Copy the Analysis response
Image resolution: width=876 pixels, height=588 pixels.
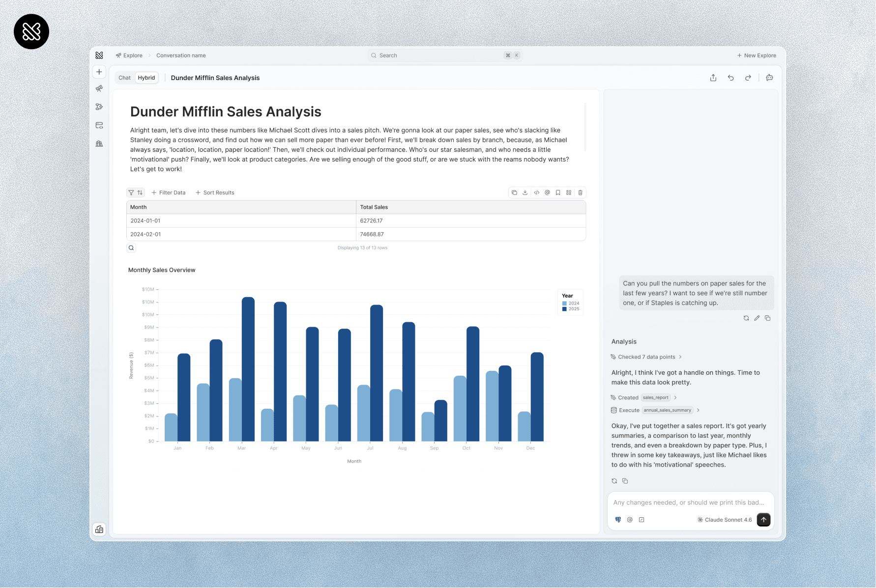point(625,481)
